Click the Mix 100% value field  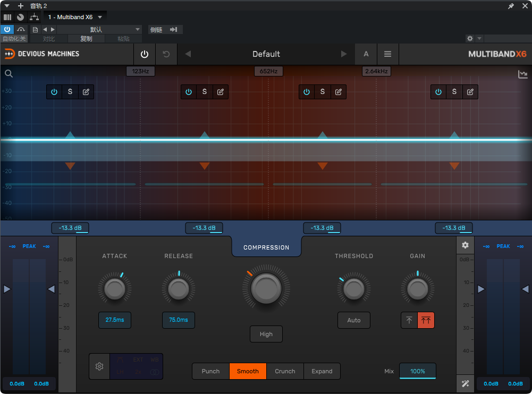click(418, 371)
